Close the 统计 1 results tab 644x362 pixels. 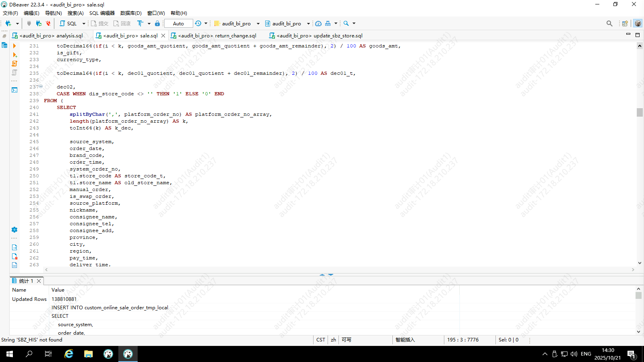pos(39,281)
